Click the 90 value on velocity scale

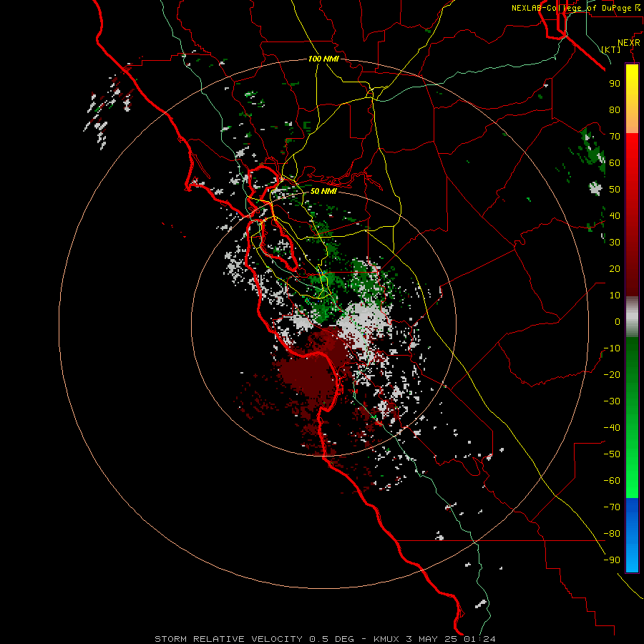615,84
